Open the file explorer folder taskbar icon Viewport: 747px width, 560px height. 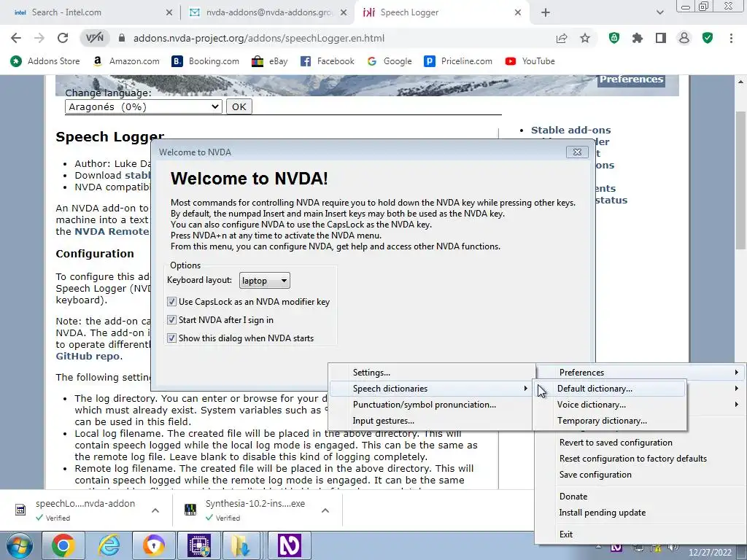(x=241, y=545)
